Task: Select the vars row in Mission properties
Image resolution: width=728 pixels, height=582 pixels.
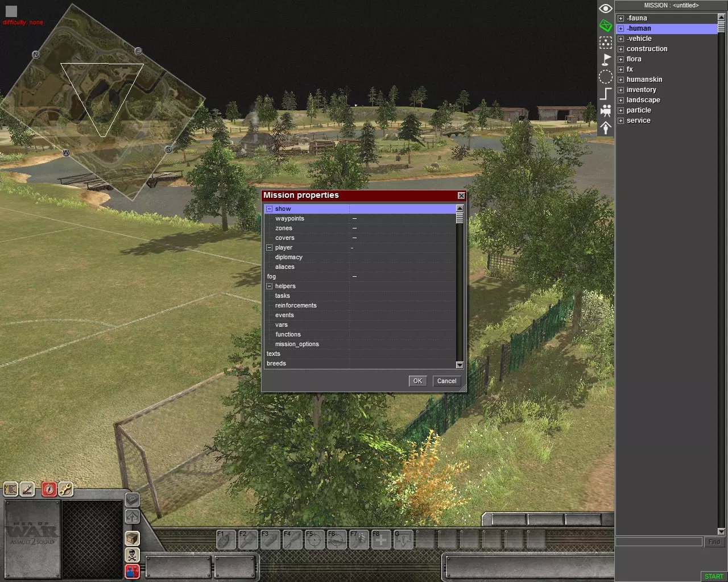Action: [361, 325]
